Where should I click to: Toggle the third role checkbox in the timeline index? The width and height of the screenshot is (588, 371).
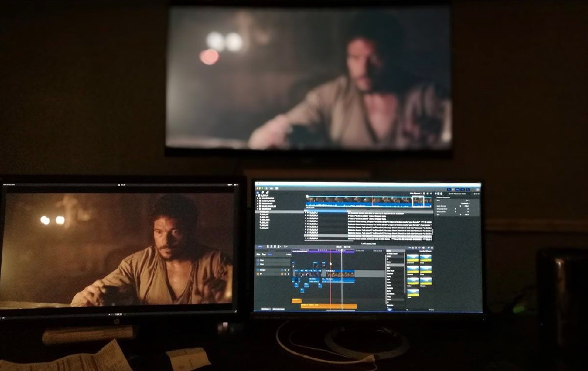point(258,270)
